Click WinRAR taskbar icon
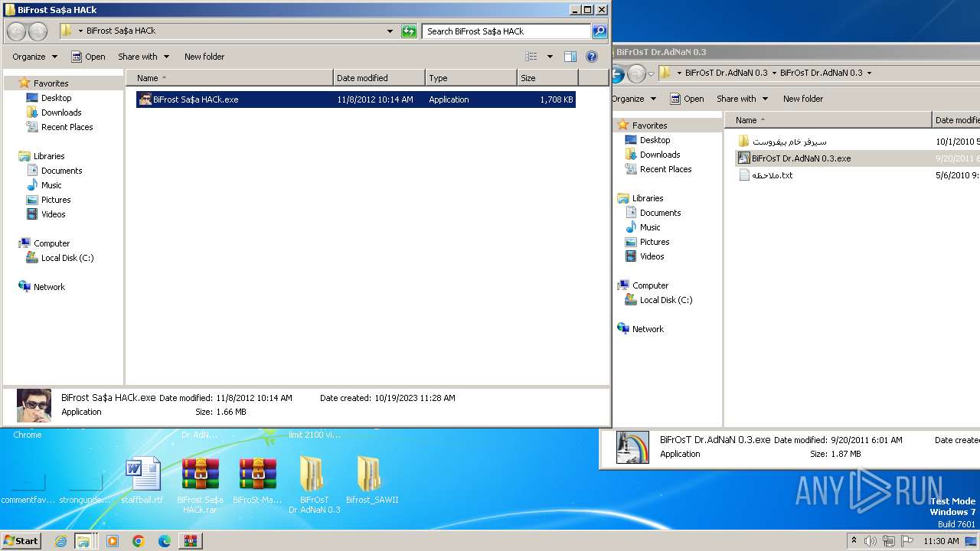This screenshot has width=980, height=551. coord(191,541)
